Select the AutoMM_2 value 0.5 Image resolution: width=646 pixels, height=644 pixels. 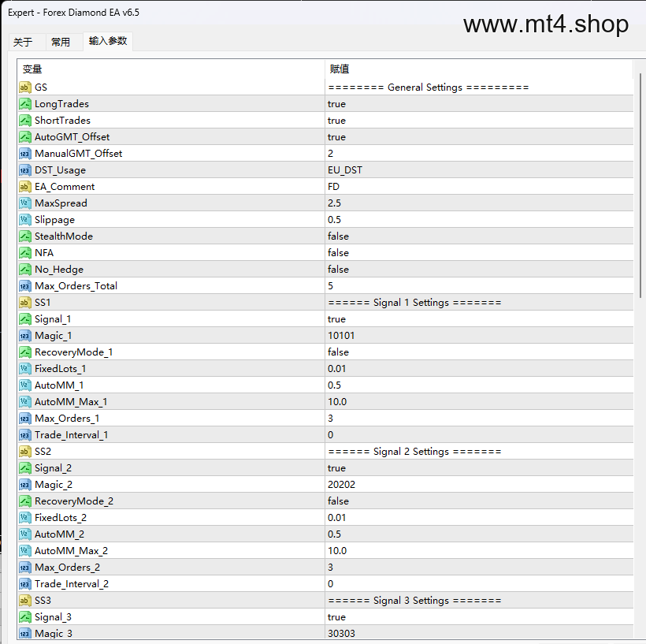pos(334,534)
